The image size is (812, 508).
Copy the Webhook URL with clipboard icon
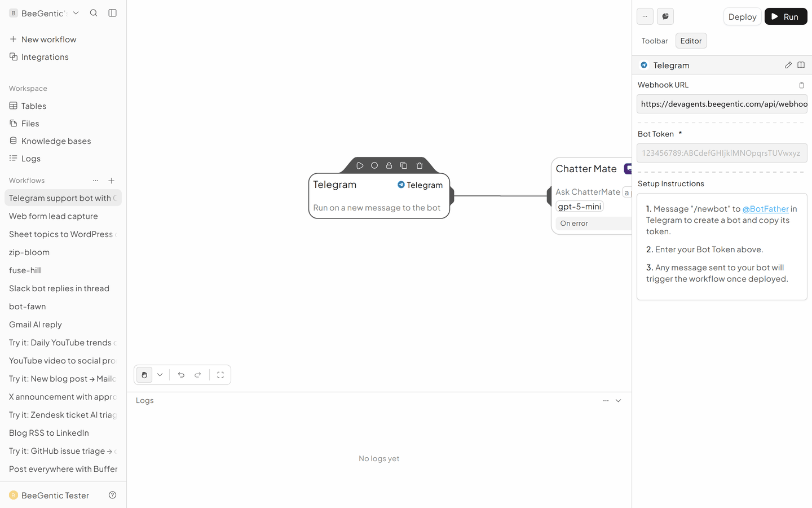click(x=801, y=85)
